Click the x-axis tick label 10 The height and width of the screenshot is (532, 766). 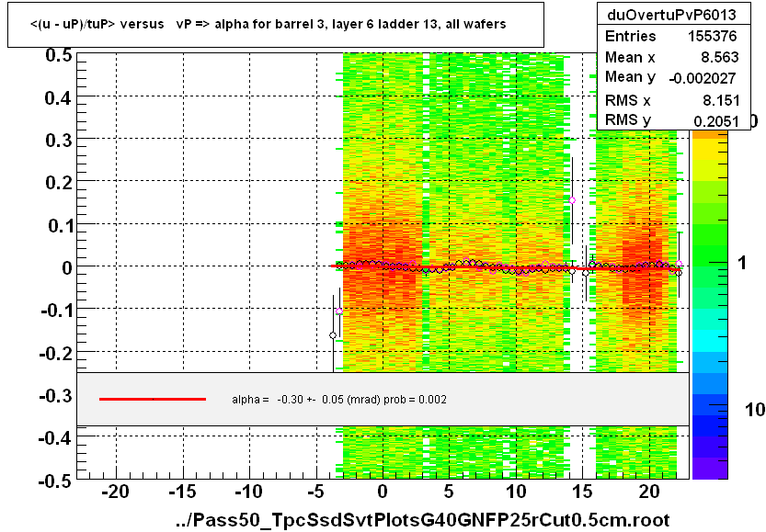click(517, 492)
